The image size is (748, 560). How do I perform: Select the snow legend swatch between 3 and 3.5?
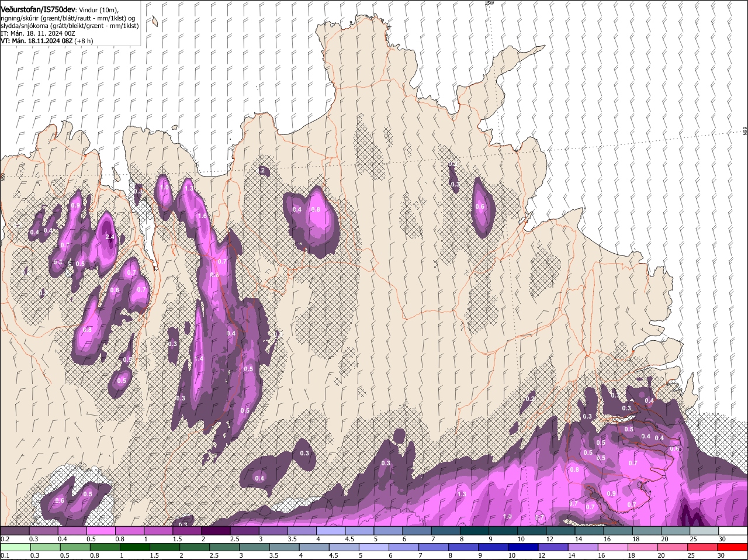(x=273, y=531)
